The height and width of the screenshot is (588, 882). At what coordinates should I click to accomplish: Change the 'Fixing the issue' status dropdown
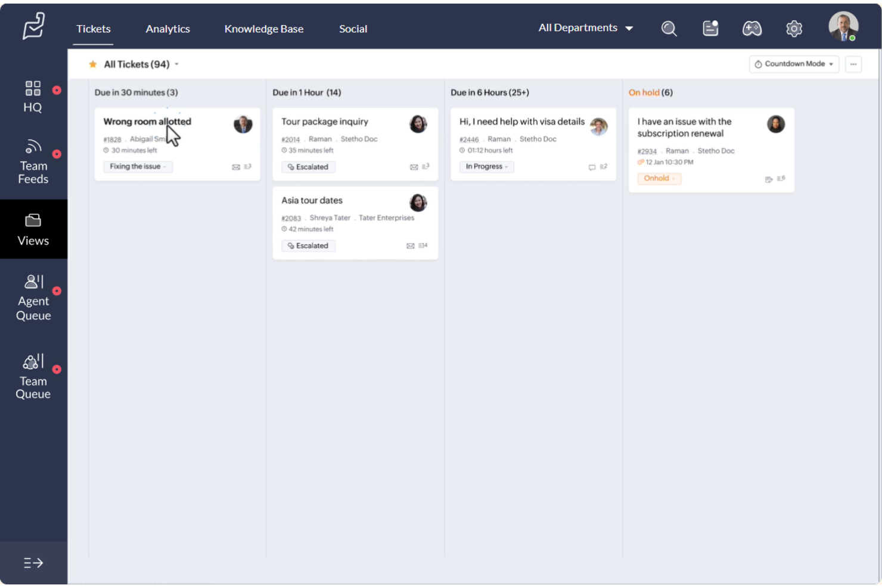coord(138,167)
